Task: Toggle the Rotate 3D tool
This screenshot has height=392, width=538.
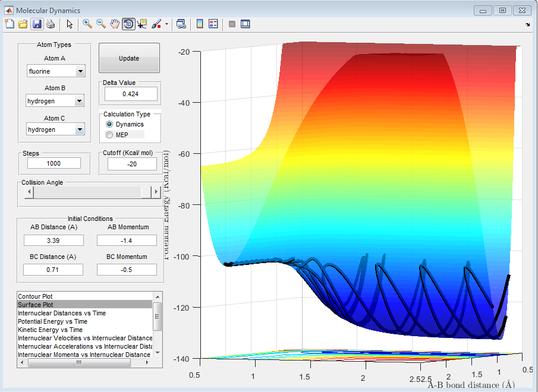Action: point(128,24)
